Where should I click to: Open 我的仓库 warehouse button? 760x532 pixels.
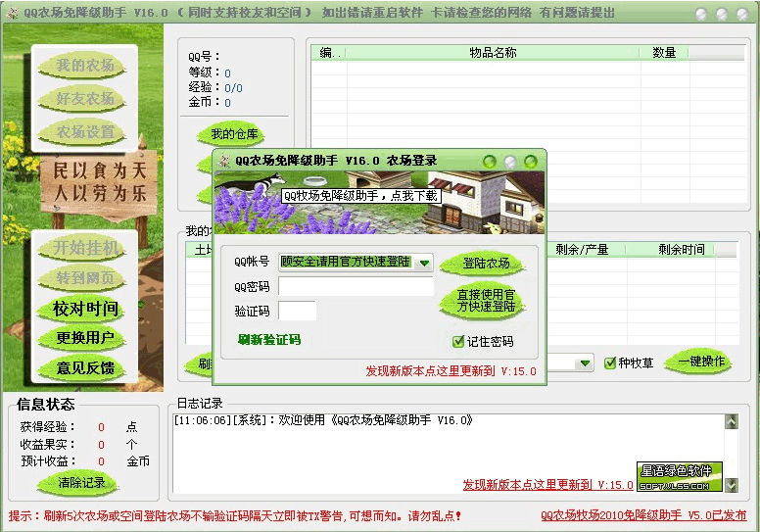233,134
